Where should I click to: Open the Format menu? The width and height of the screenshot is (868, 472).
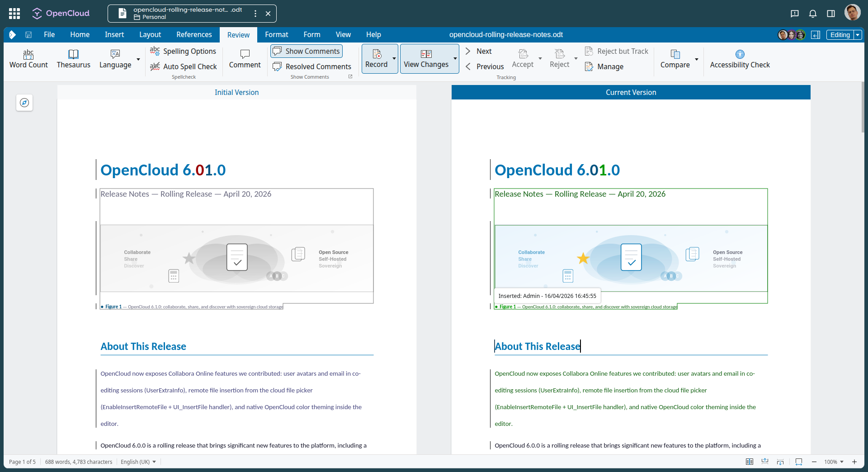(x=276, y=34)
